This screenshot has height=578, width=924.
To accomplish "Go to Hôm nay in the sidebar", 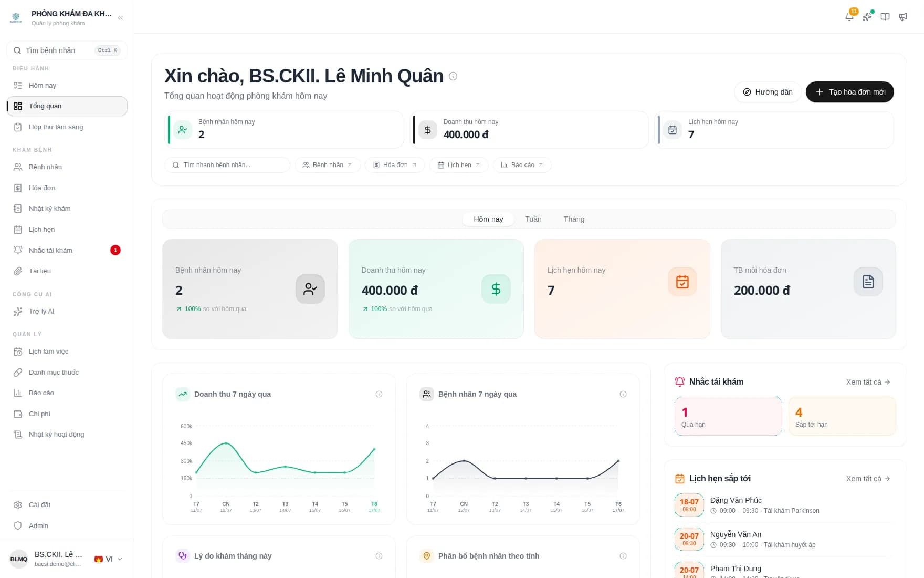I will (67, 86).
